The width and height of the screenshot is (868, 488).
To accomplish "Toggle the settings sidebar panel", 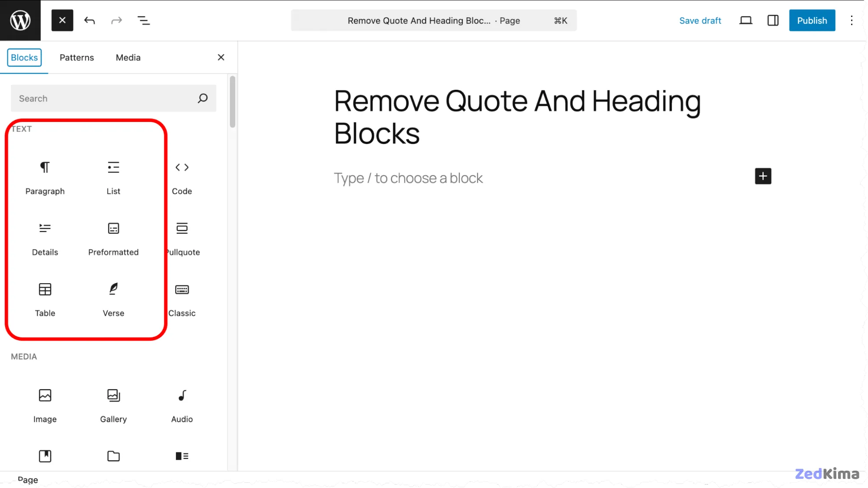I will pos(772,20).
